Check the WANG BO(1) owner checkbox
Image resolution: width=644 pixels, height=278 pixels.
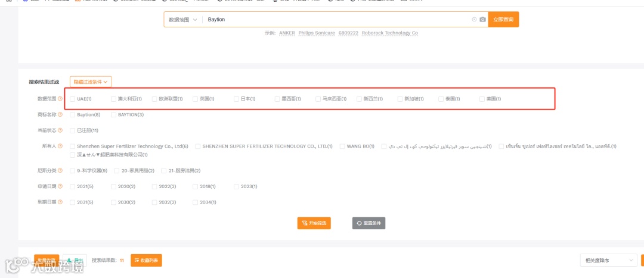coord(342,146)
